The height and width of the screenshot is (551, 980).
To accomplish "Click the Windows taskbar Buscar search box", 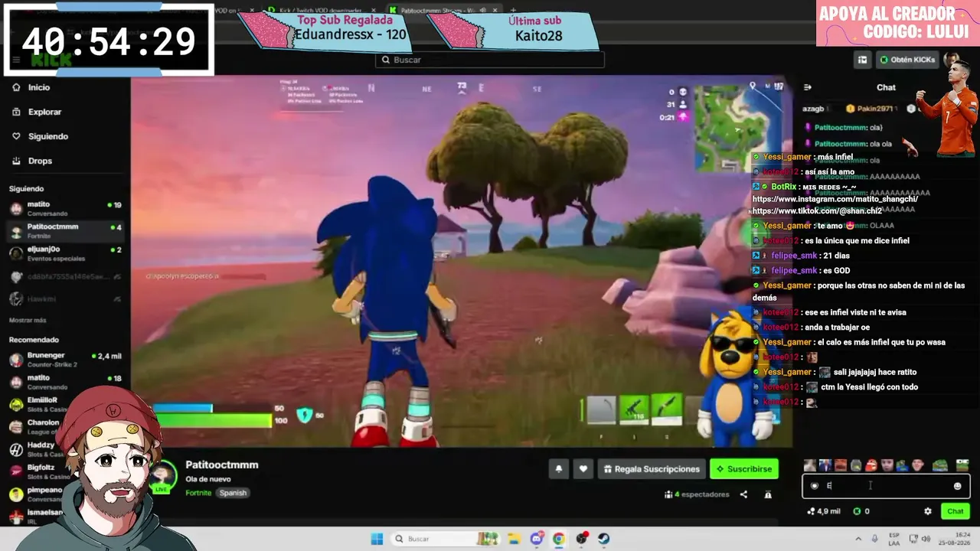I will coord(447,539).
